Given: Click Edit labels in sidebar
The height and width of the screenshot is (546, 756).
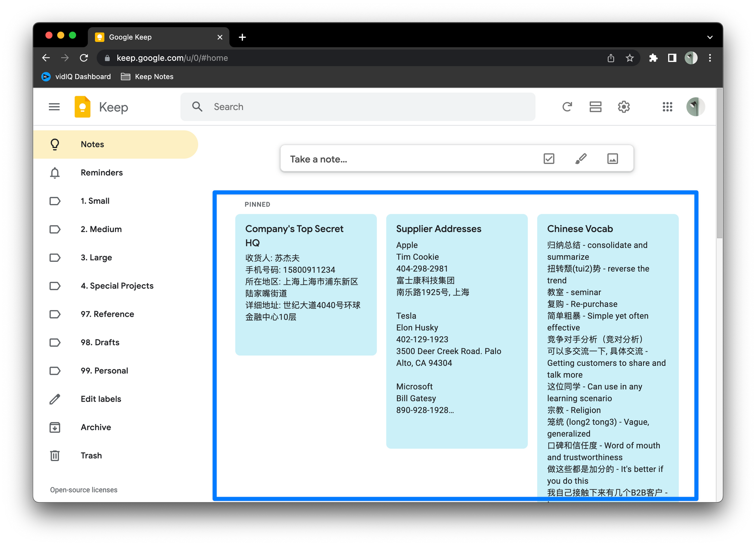Looking at the screenshot, I should [x=101, y=399].
